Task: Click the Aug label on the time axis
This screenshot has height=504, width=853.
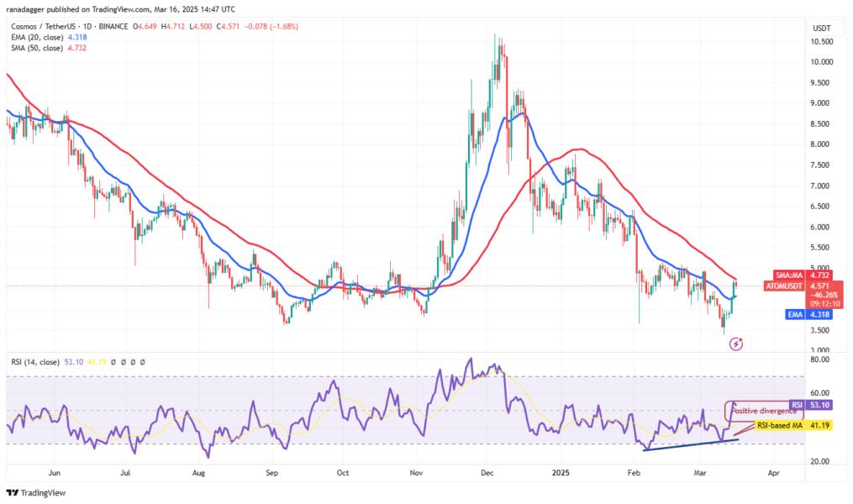Action: [x=198, y=473]
